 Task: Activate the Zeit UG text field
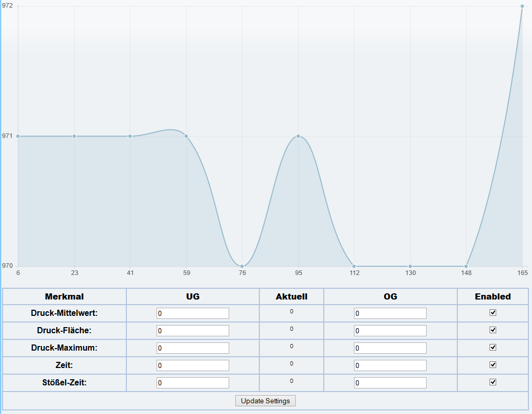coord(193,365)
